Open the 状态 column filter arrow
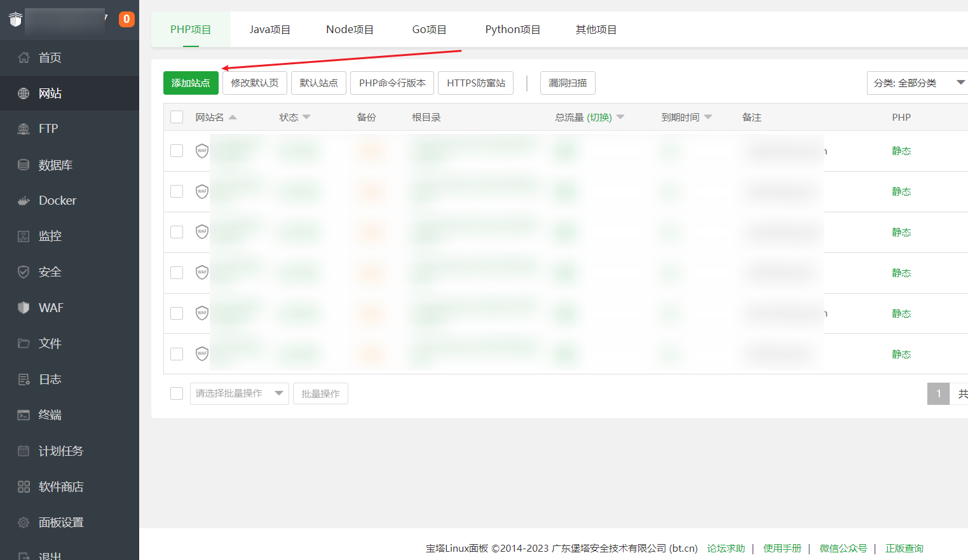Viewport: 968px width, 560px height. pyautogui.click(x=306, y=117)
